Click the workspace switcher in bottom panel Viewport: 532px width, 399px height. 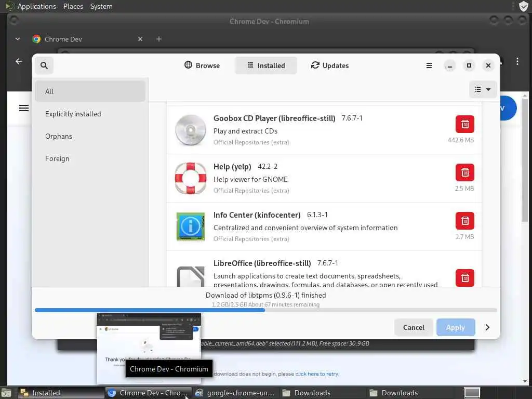(x=472, y=393)
